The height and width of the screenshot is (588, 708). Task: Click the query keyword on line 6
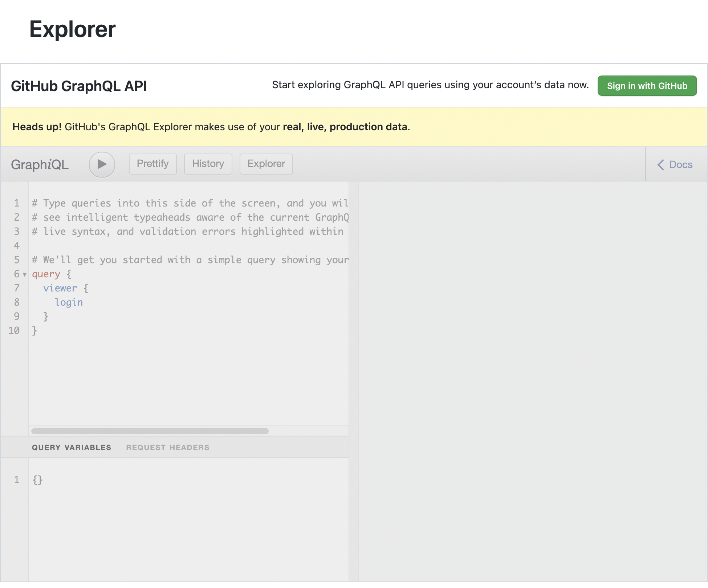(x=46, y=274)
